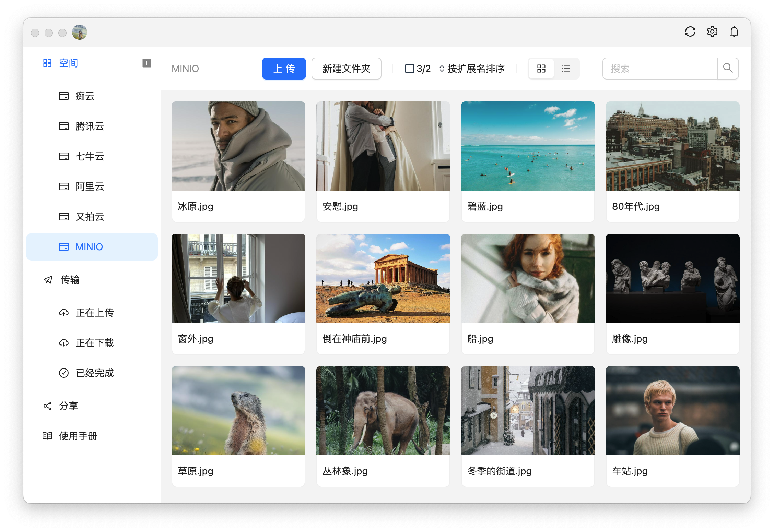Viewport: 774px width, 532px height.
Task: Create a folder with 新建文件夹 button
Action: click(x=346, y=69)
